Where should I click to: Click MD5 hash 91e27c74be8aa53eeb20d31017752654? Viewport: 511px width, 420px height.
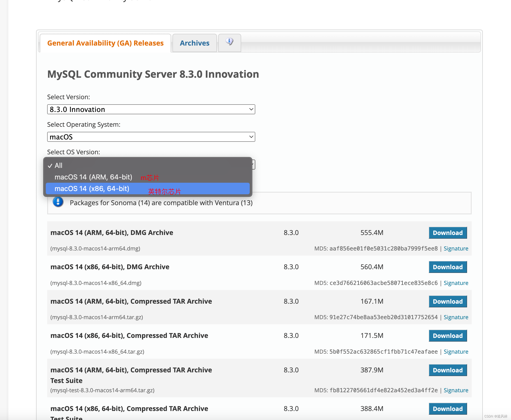tap(384, 317)
